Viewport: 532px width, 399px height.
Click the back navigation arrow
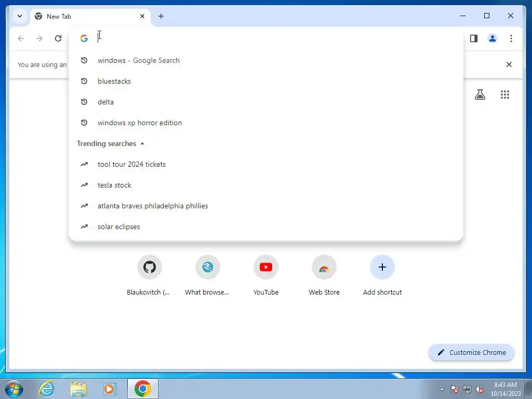[x=21, y=38]
